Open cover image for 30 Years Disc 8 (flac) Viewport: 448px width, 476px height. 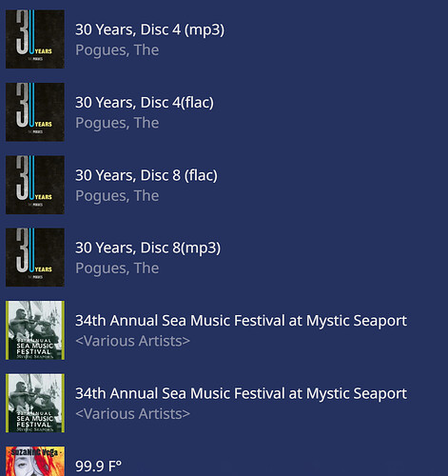(x=35, y=185)
